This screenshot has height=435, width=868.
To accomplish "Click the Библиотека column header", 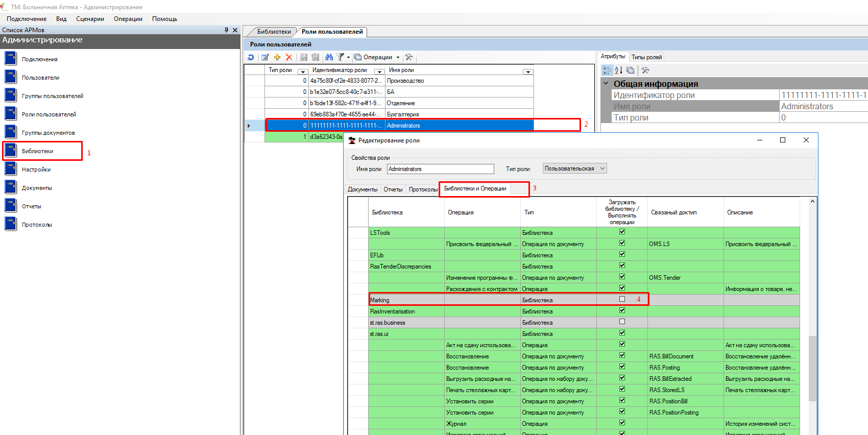I will pos(406,212).
